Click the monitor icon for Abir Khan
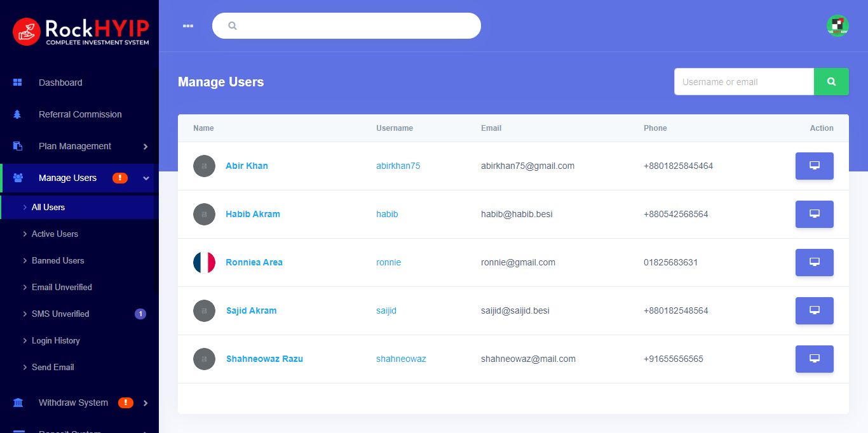The image size is (868, 433). tap(814, 166)
